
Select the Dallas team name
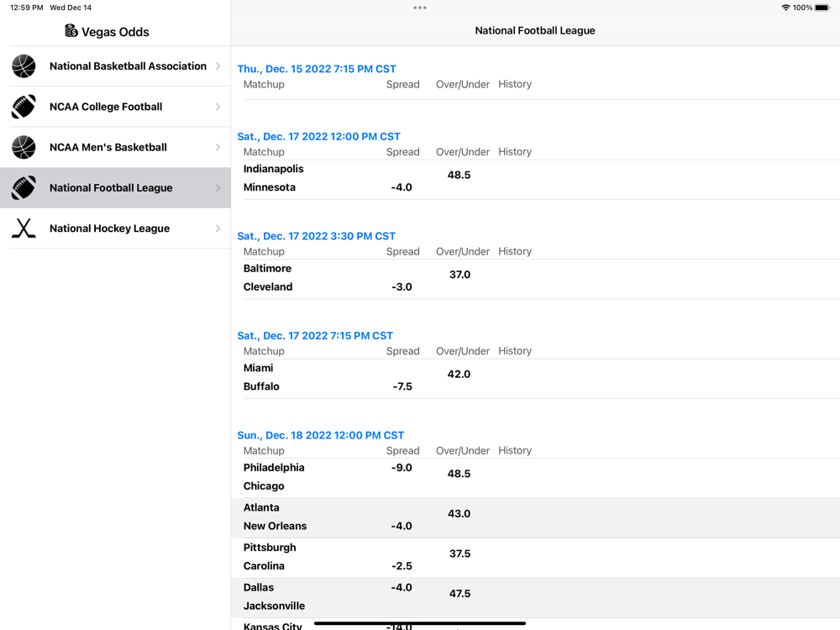tap(258, 587)
